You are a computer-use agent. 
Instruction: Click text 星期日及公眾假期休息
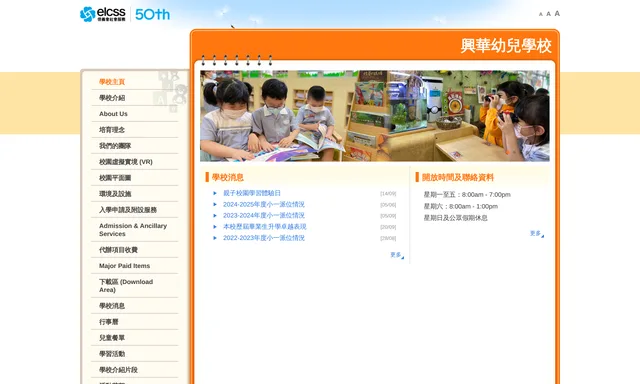[456, 218]
